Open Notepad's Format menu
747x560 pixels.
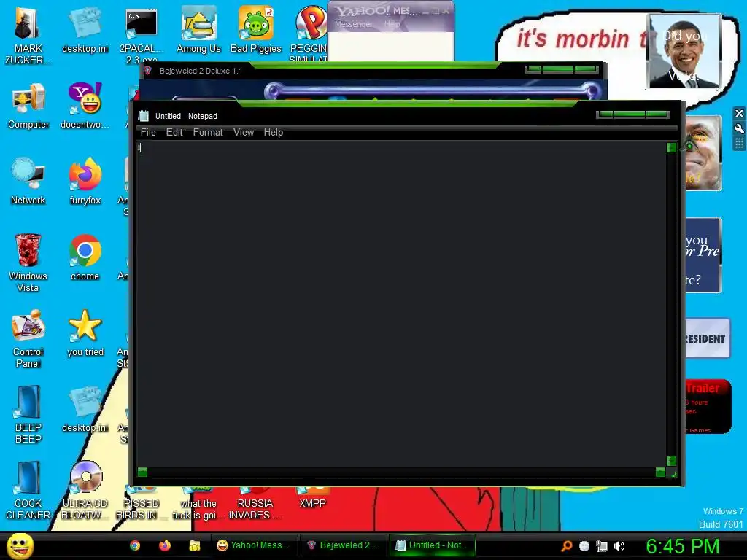click(208, 133)
